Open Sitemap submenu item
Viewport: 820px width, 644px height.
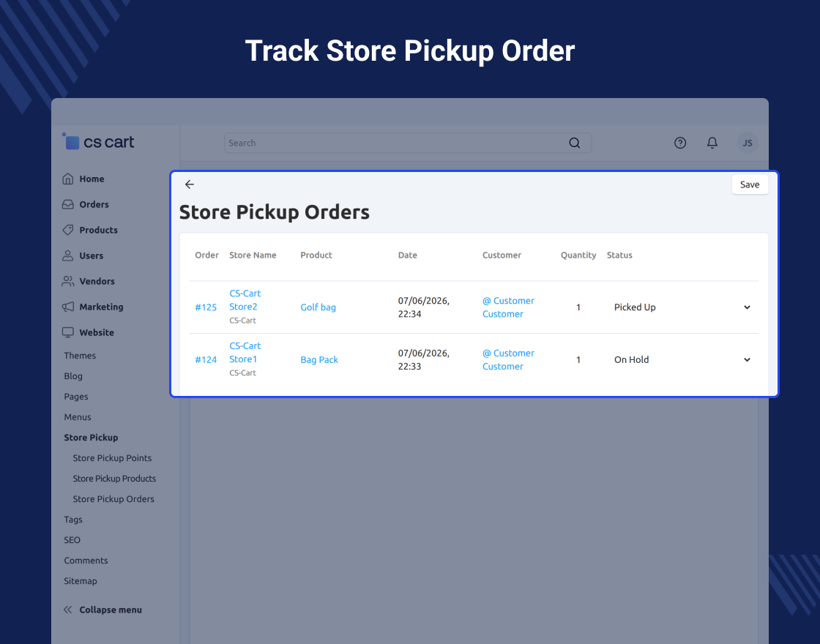pos(81,581)
